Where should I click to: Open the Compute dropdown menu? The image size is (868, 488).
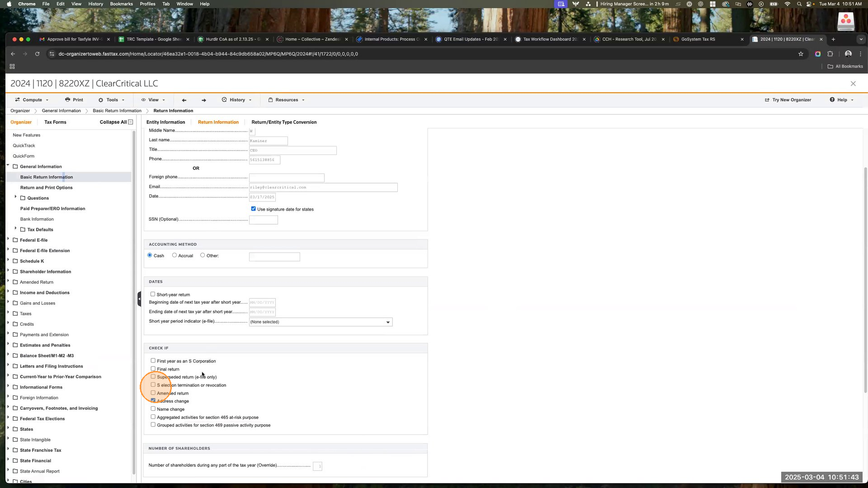click(x=32, y=100)
